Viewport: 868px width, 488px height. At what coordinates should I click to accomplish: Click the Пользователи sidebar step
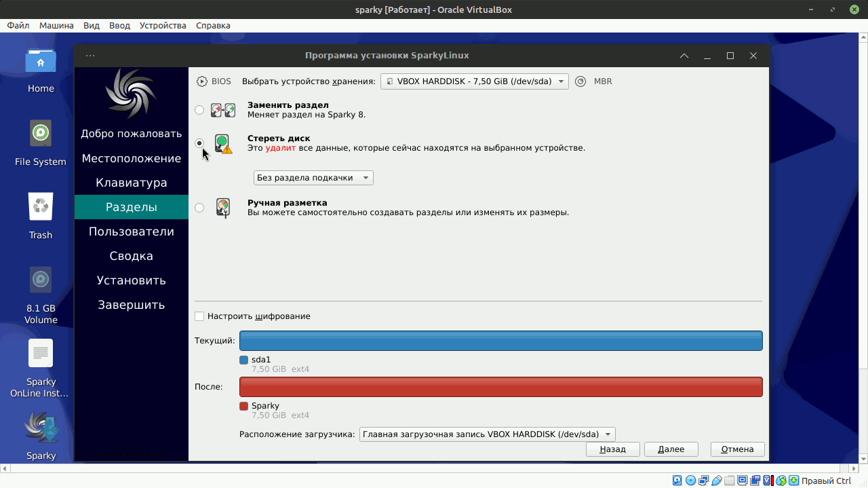click(132, 231)
